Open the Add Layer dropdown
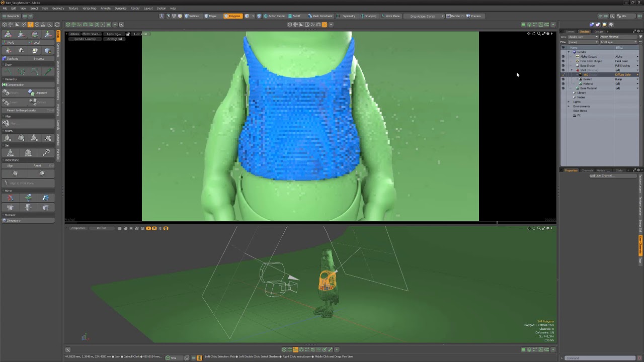This screenshot has width=644, height=362. pyautogui.click(x=618, y=42)
